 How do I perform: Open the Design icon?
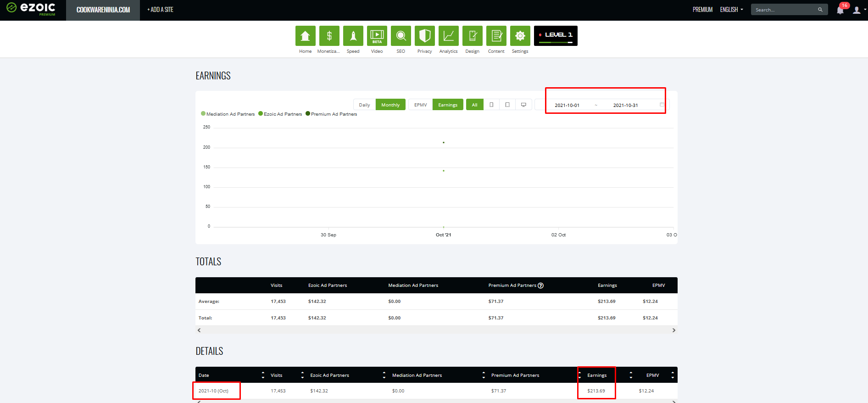[472, 36]
